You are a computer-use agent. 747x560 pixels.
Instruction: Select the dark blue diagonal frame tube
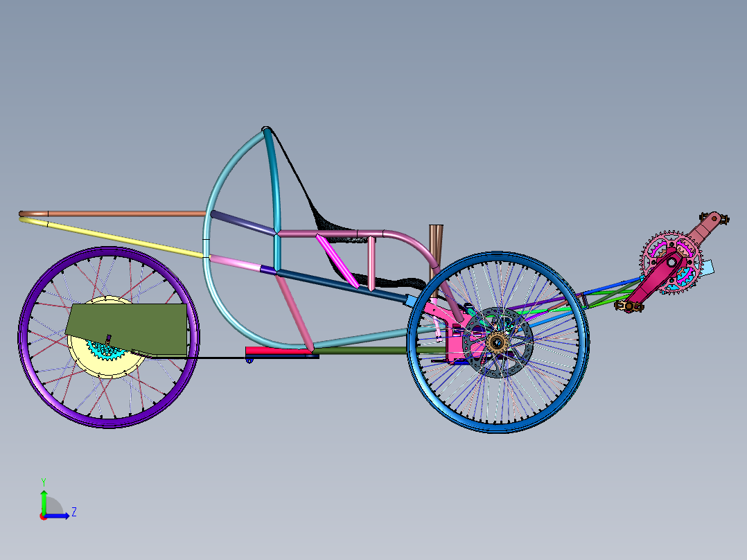click(x=341, y=286)
